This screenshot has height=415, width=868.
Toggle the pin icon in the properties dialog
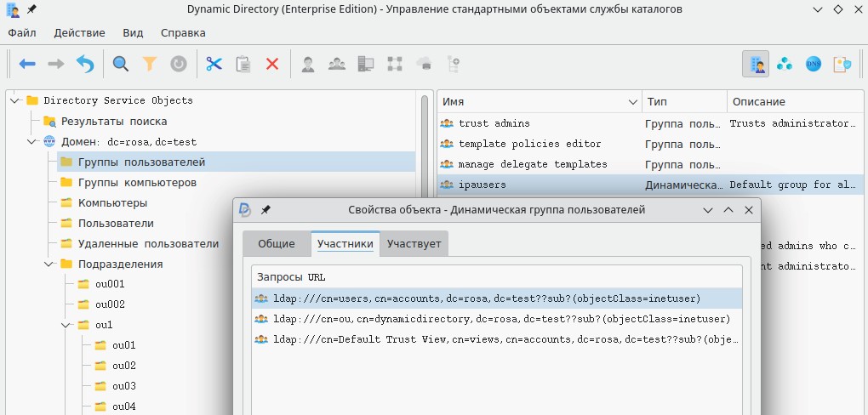coord(266,210)
